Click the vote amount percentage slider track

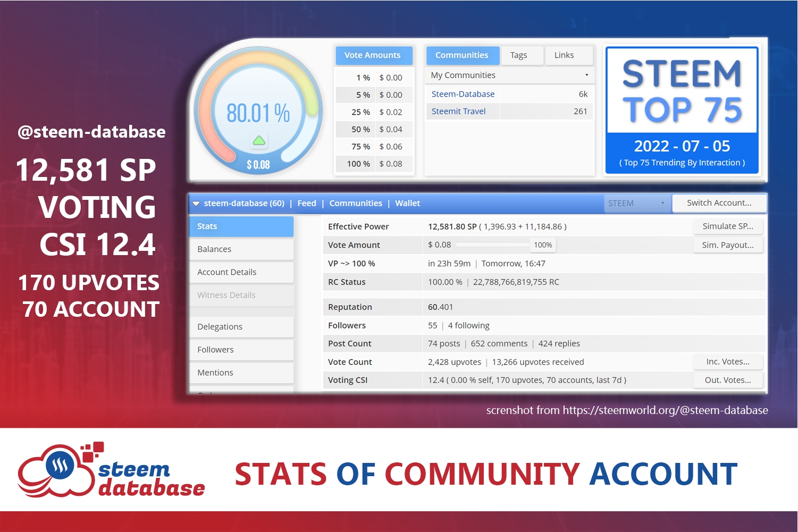pos(492,245)
